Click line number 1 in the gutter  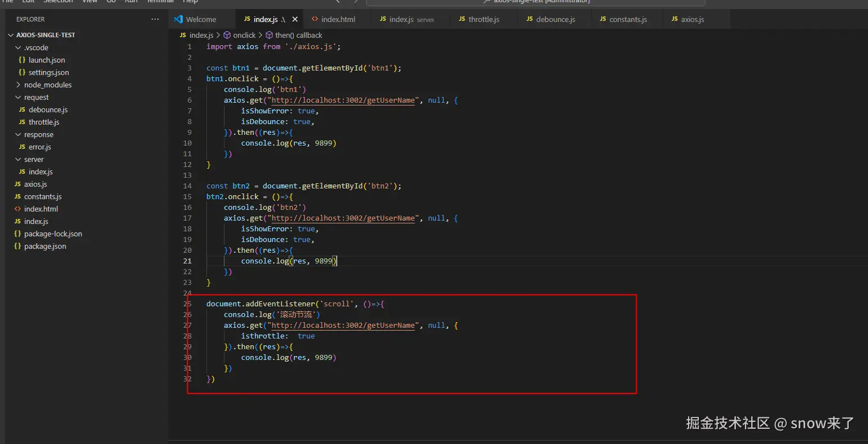190,47
